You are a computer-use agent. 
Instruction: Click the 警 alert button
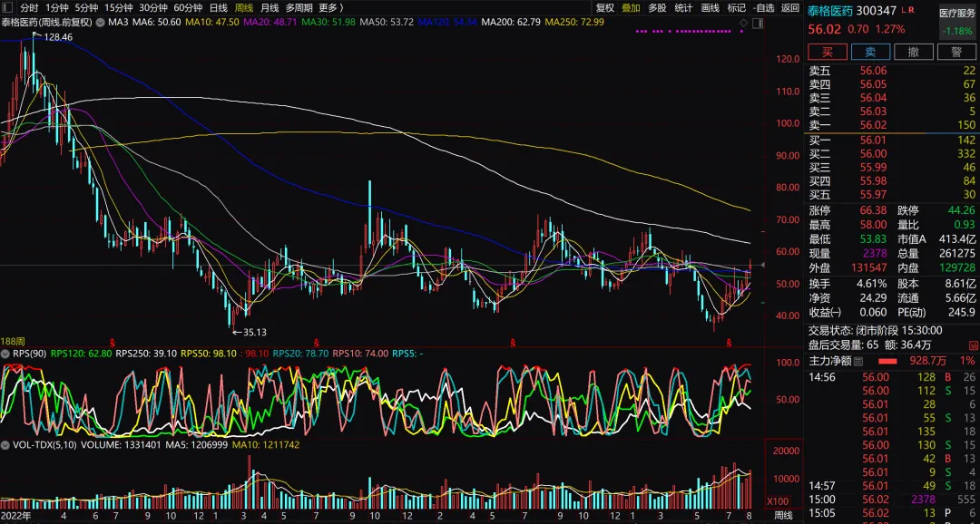[x=957, y=52]
